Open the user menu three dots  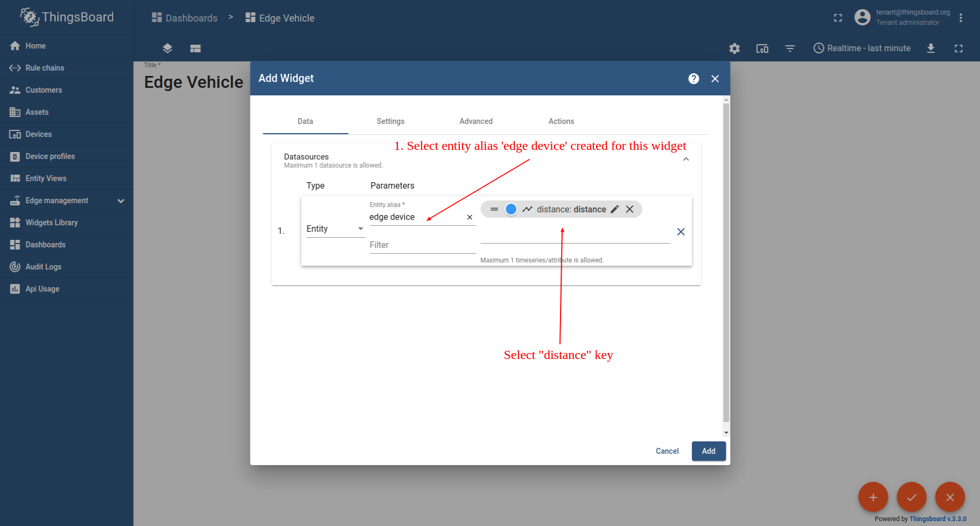pyautogui.click(x=961, y=18)
